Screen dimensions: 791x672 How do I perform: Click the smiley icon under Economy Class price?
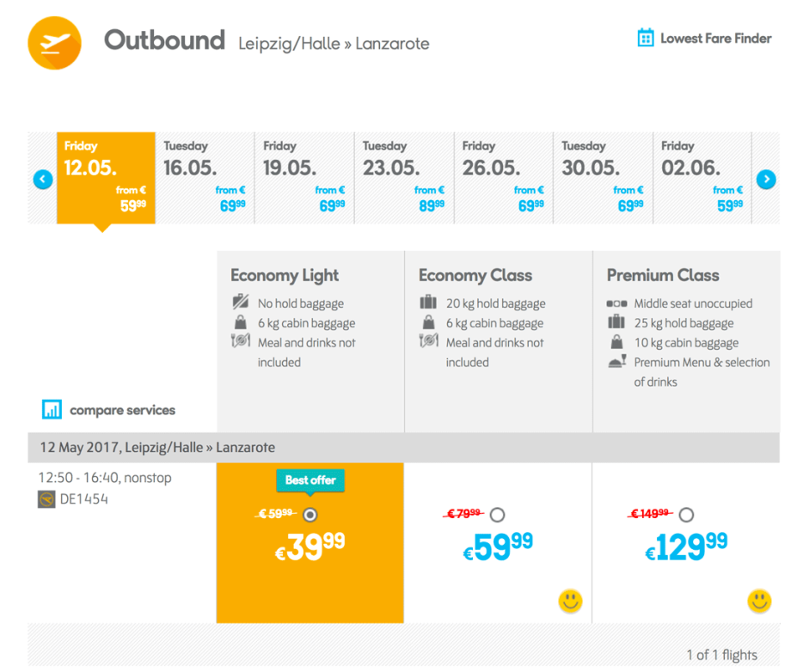click(x=570, y=601)
